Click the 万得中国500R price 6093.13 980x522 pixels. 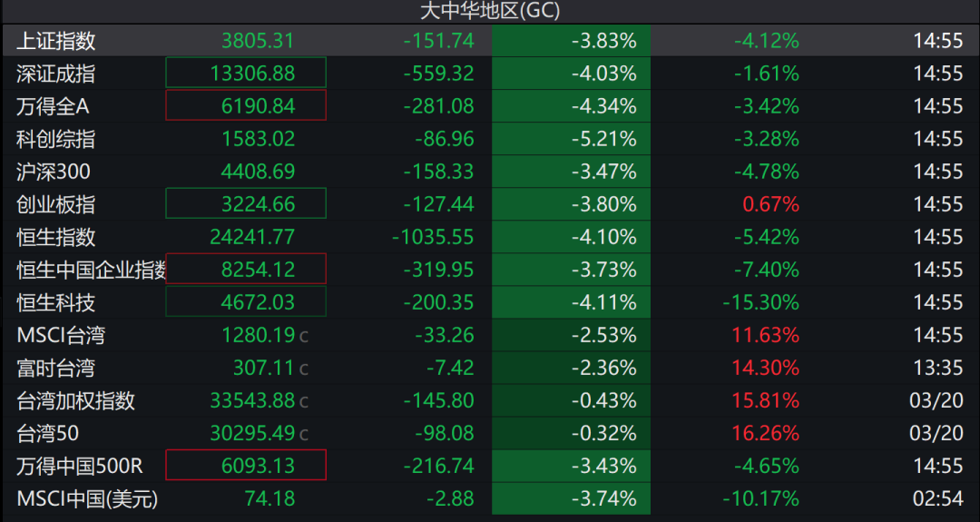coord(246,466)
